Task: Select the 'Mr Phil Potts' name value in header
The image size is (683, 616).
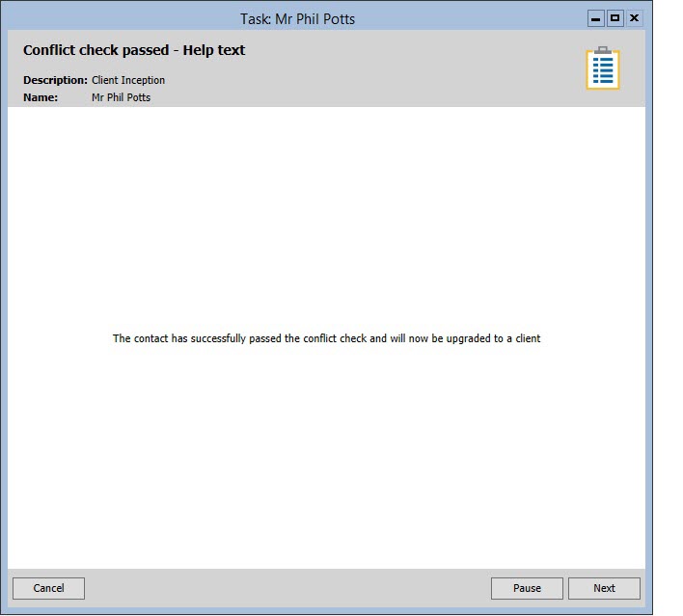Action: coord(121,97)
